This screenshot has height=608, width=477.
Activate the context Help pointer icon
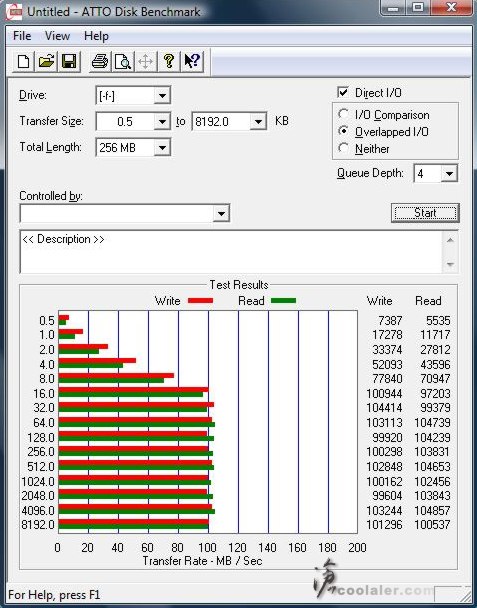click(x=192, y=61)
